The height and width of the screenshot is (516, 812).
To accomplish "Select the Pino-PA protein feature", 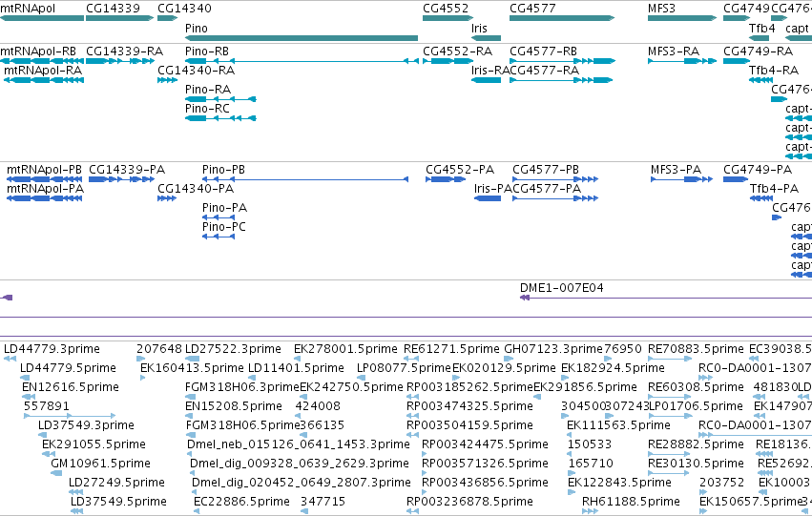I will coord(219,217).
